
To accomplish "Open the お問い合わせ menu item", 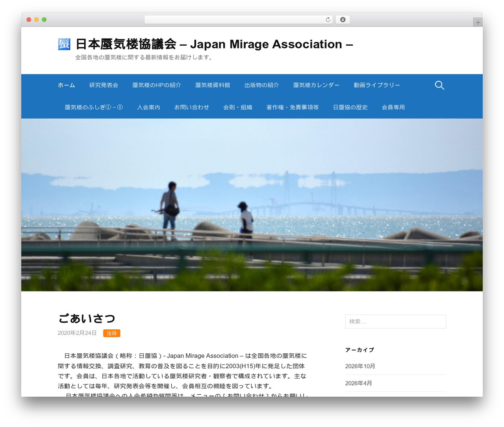I will click(x=192, y=107).
